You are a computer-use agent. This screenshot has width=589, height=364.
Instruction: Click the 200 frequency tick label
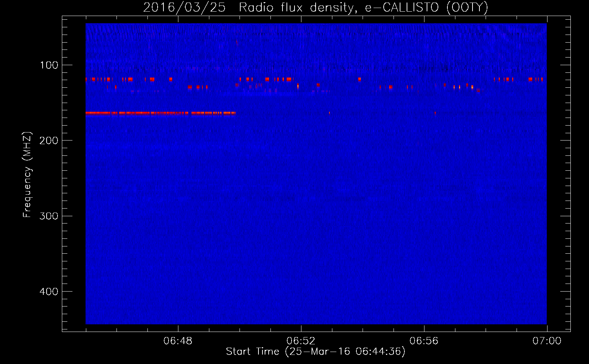pyautogui.click(x=49, y=141)
